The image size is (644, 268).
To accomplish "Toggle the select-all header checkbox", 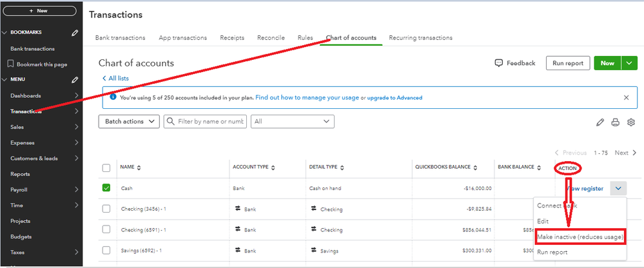I will point(106,167).
